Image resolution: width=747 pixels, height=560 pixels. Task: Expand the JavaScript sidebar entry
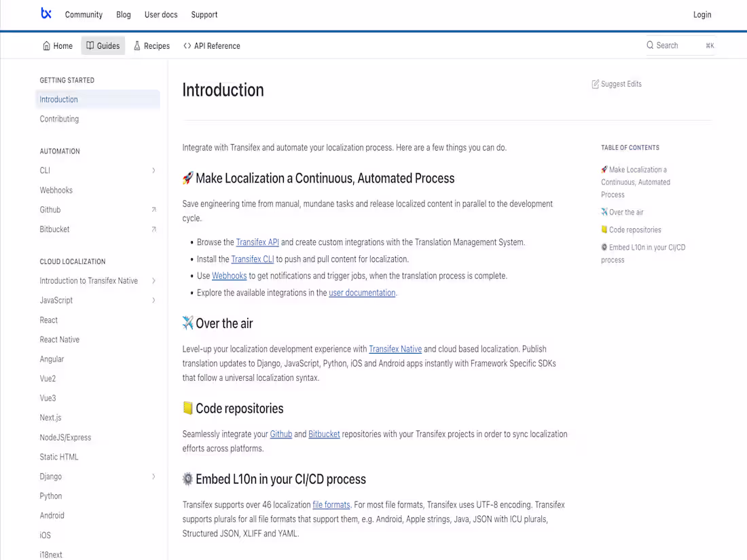pyautogui.click(x=153, y=300)
